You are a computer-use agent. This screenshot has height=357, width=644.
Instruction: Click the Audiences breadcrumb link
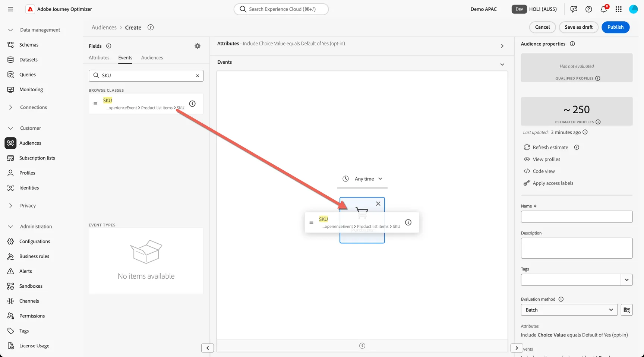point(104,27)
